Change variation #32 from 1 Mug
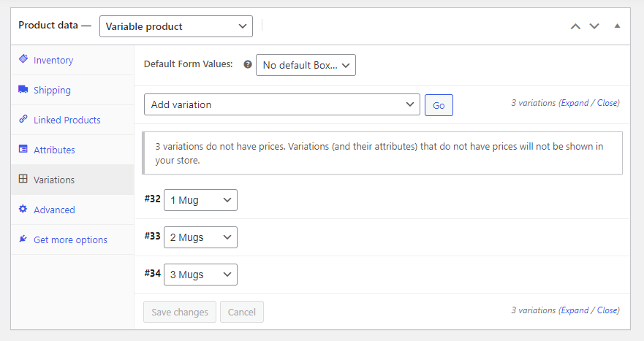 (x=200, y=200)
